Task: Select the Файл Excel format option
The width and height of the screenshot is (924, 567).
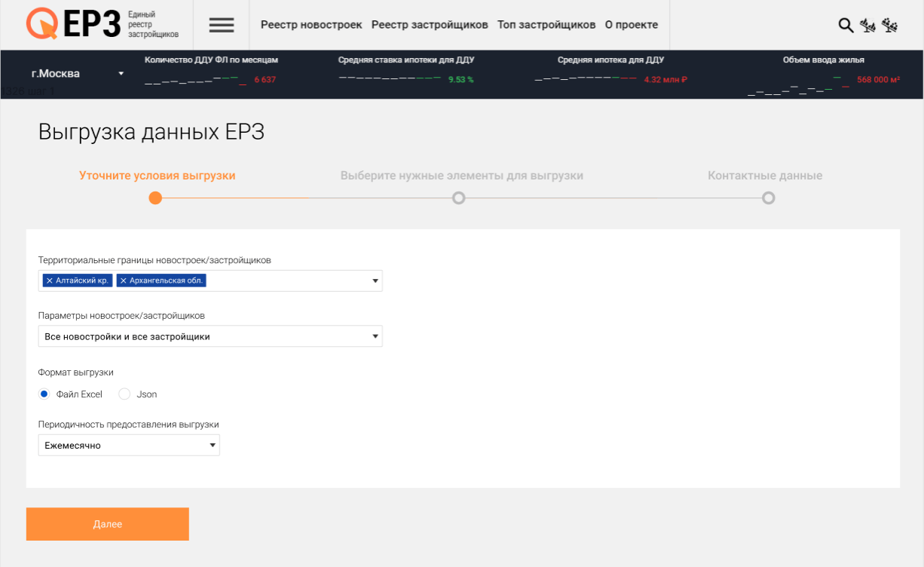Action: pos(44,394)
